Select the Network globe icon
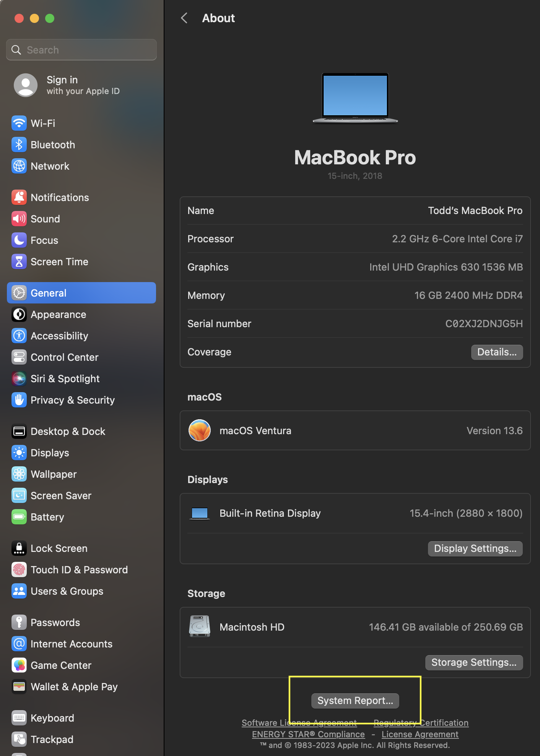The height and width of the screenshot is (756, 540). point(19,166)
